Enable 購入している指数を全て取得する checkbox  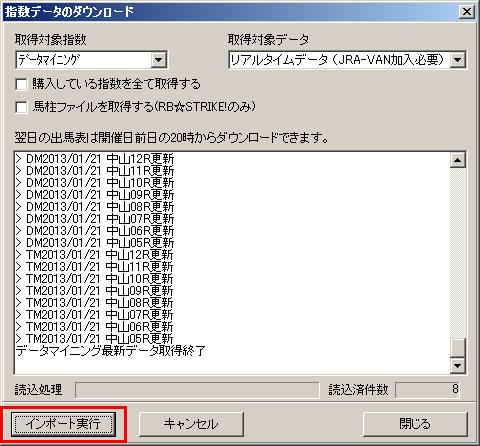tap(22, 84)
